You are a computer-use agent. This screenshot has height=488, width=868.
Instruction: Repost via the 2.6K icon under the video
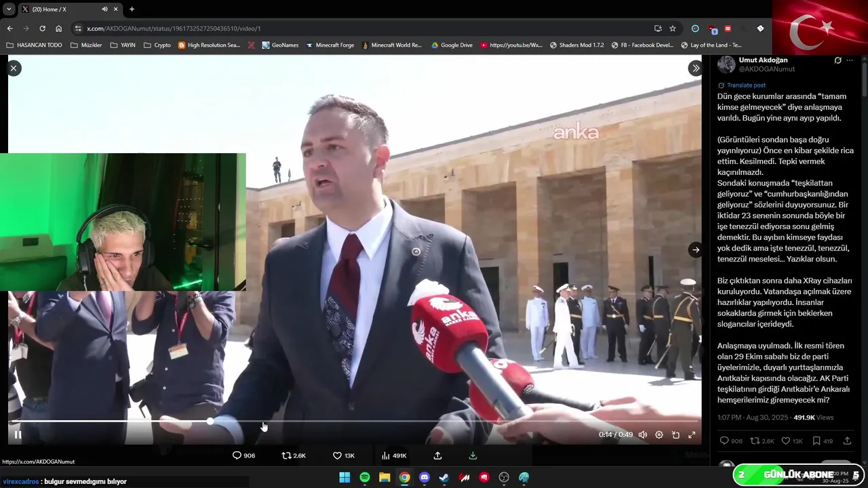294,455
